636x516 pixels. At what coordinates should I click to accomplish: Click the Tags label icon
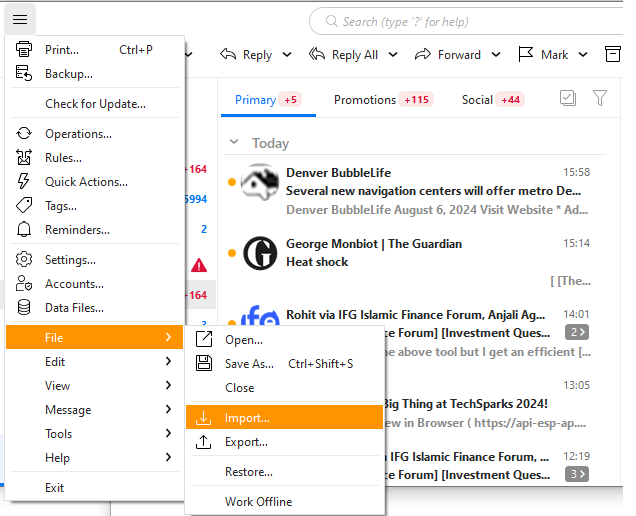(25, 206)
